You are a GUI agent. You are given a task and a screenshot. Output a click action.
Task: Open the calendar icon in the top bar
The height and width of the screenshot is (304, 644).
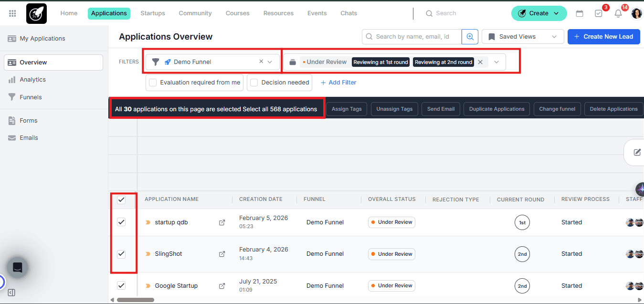[580, 13]
